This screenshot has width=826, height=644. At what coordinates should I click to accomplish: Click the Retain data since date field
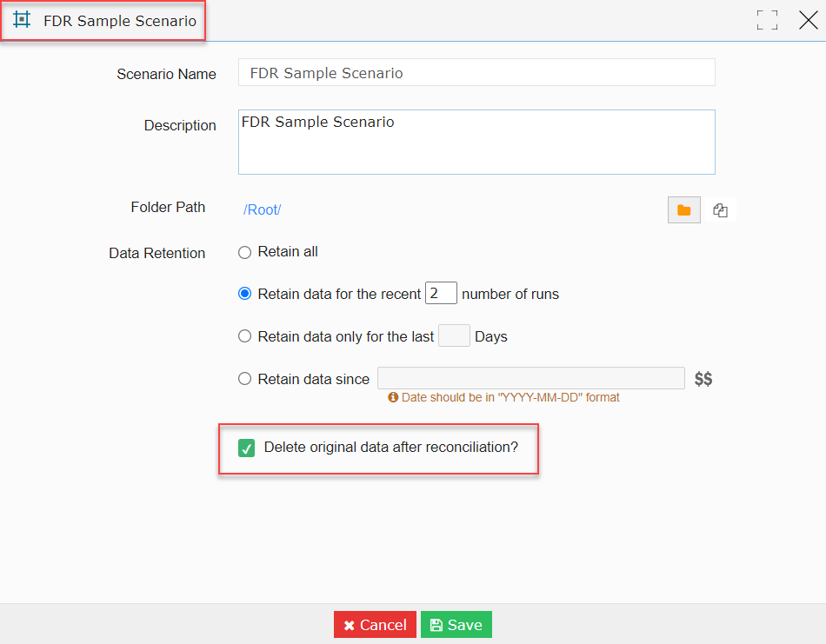coord(530,377)
